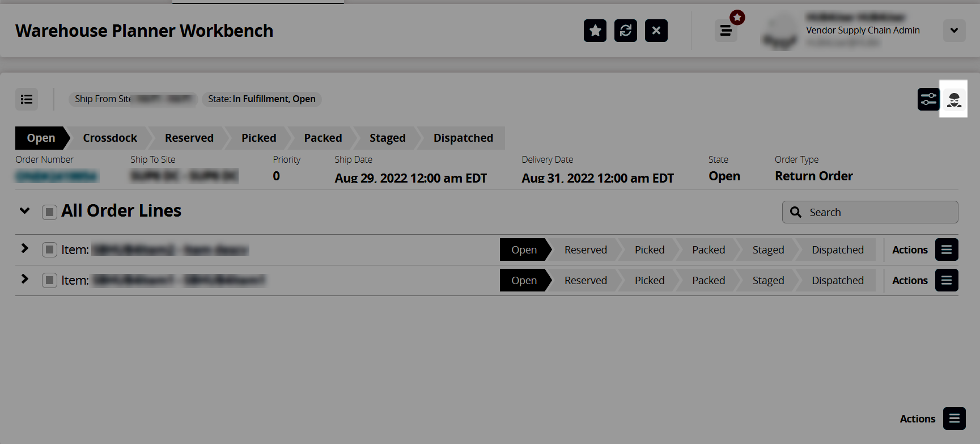
Task: Open the blurred order number link
Action: (x=57, y=176)
